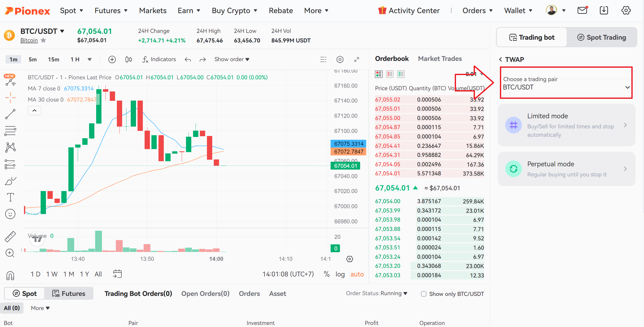Select the crosshair cursor tool
Screen dimensions: 644x327
point(10,98)
